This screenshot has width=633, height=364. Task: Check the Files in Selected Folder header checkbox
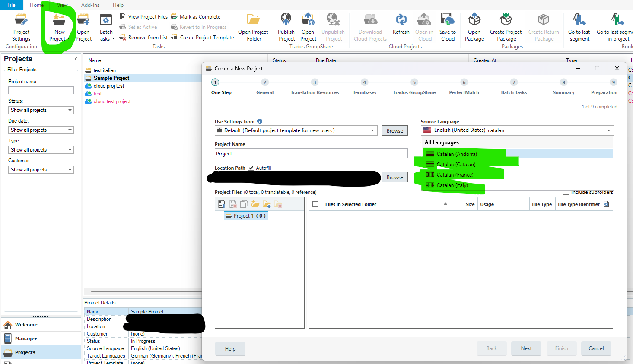click(x=315, y=204)
